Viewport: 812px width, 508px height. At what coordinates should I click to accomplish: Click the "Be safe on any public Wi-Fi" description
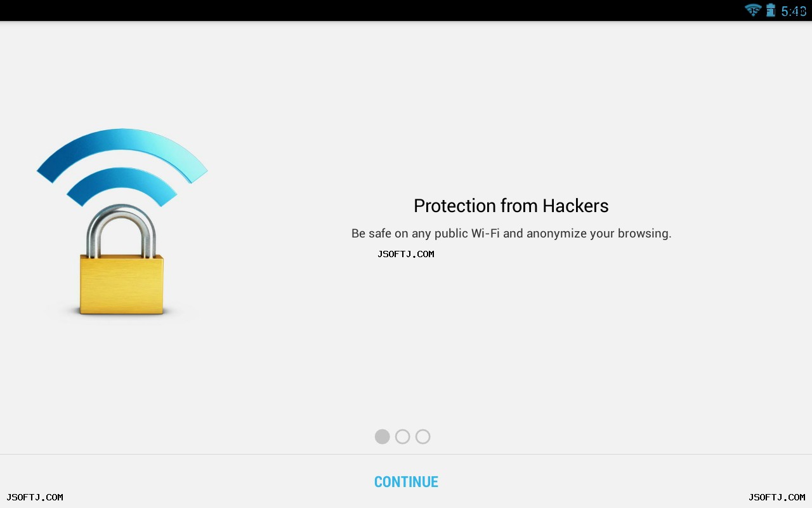coord(511,234)
